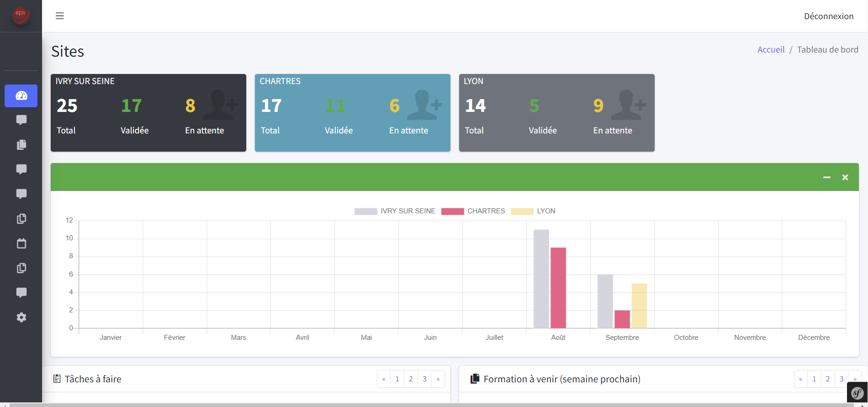This screenshot has height=407, width=868.
Task: Click the clipboard icon beside Tâches à faire
Action: pos(57,379)
